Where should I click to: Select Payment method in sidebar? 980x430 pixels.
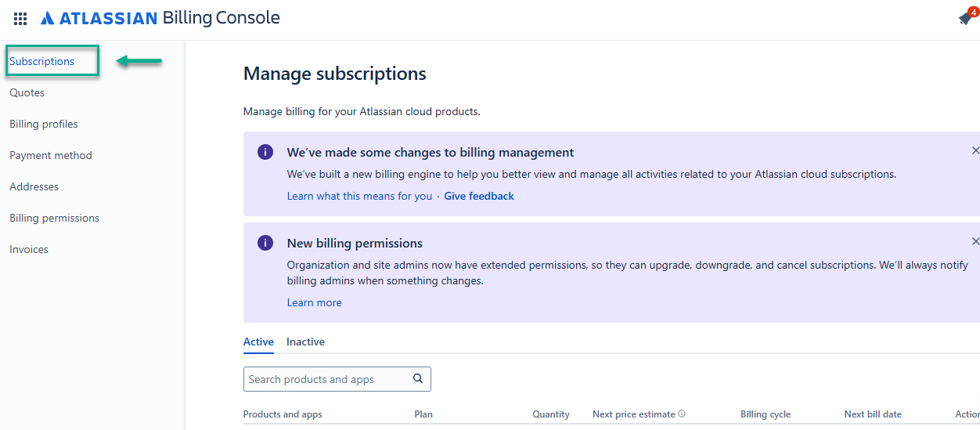coord(51,155)
